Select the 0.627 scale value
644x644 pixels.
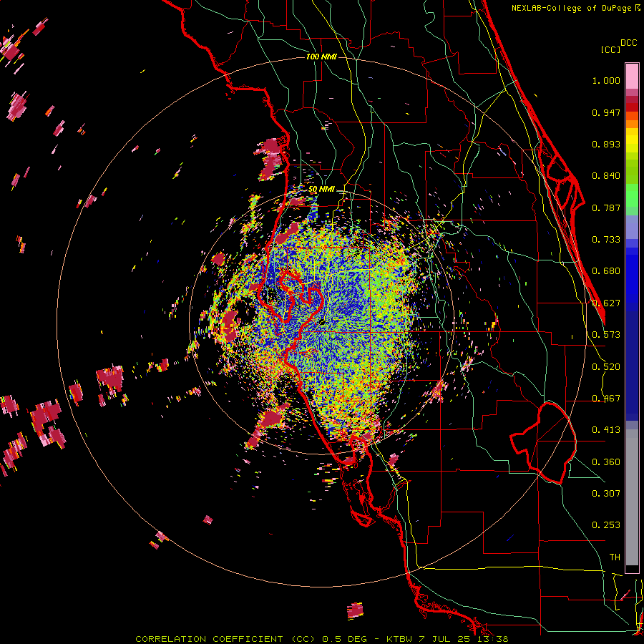tap(606, 303)
